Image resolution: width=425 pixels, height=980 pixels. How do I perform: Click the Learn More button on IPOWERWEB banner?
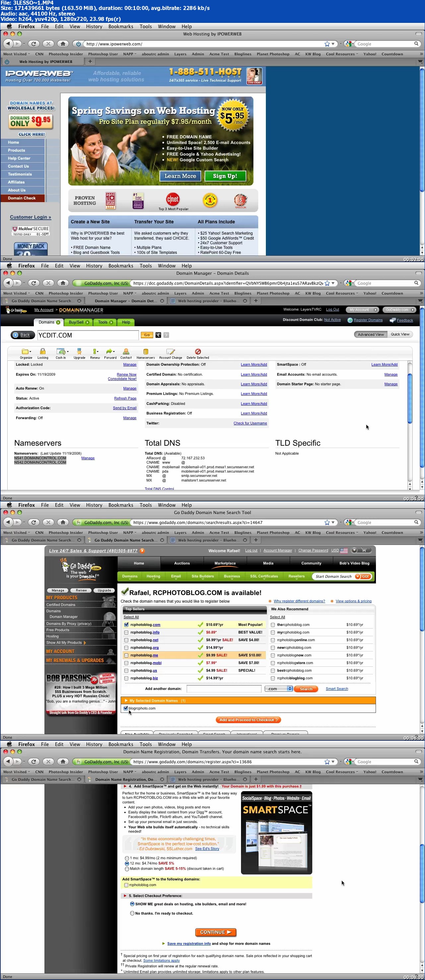180,176
